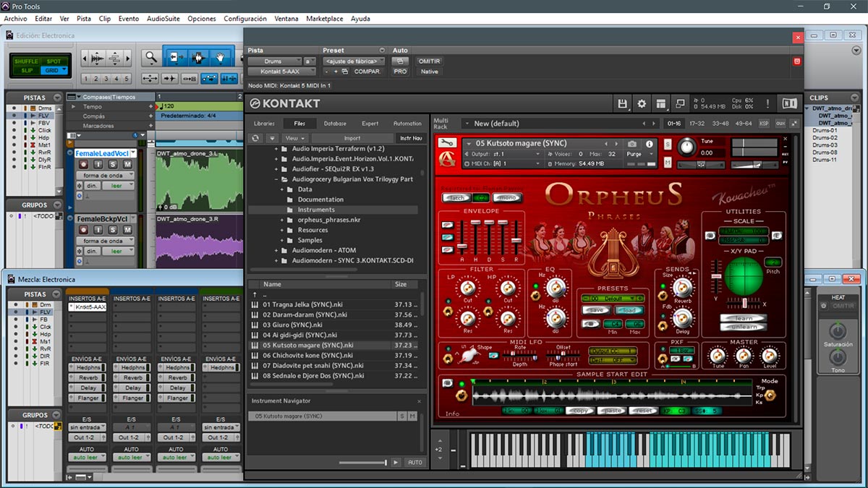Mute the FemaleBckpVcl track
The image size is (868, 488).
coord(127,230)
